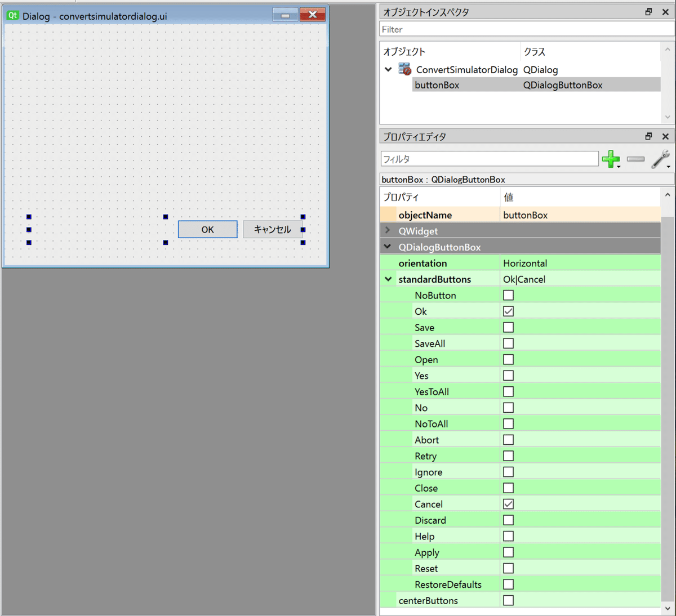Image resolution: width=676 pixels, height=616 pixels.
Task: Check the Reset standard button checkbox
Action: pos(508,568)
